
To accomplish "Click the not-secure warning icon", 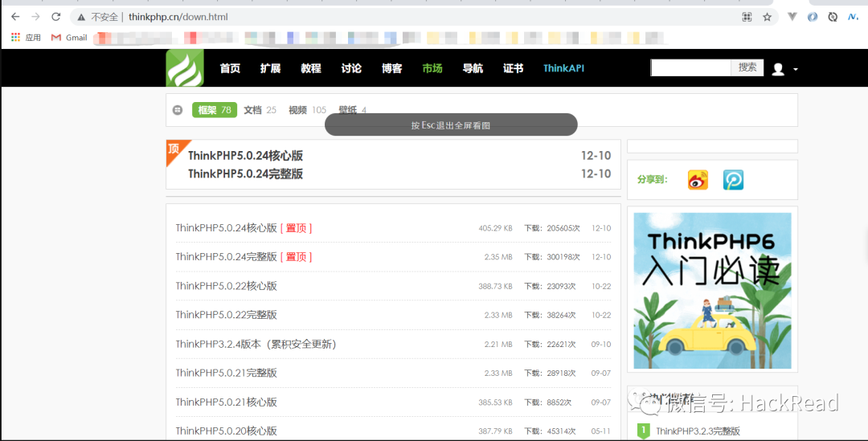I will (x=81, y=17).
